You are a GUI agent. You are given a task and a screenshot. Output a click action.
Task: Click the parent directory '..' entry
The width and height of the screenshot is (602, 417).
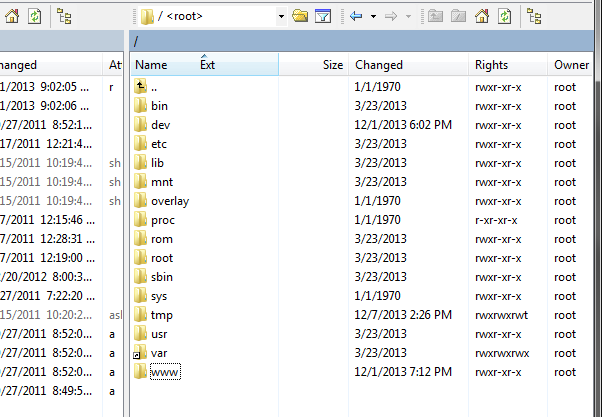coord(154,87)
